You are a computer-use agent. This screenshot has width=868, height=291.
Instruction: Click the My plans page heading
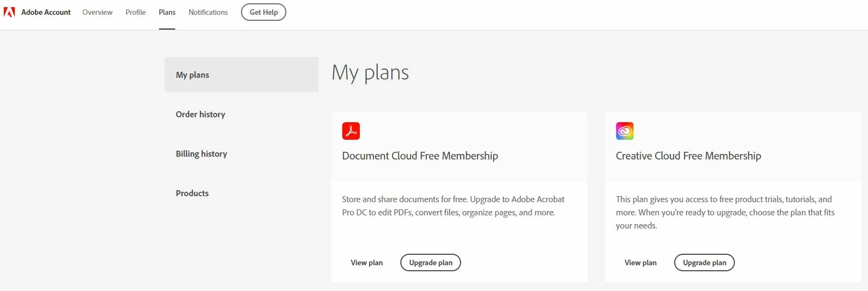click(x=370, y=73)
